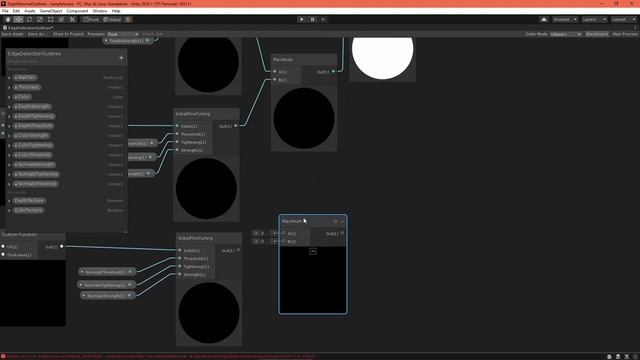
Task: Select the Hand tool in Unity toolbar
Action: coord(8,20)
